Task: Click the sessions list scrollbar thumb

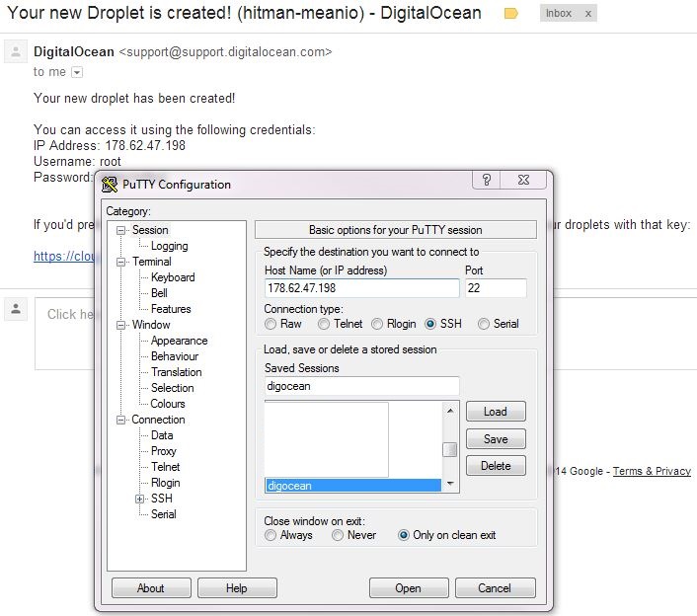Action: click(450, 450)
